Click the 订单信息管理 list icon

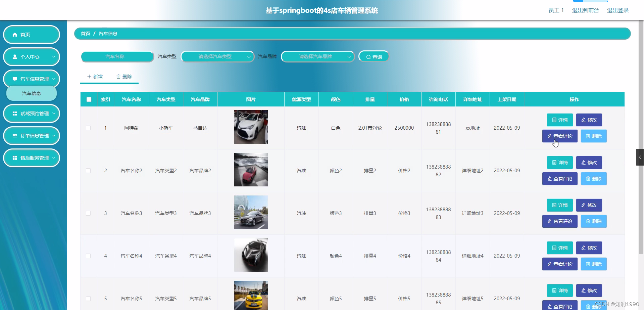tap(14, 136)
